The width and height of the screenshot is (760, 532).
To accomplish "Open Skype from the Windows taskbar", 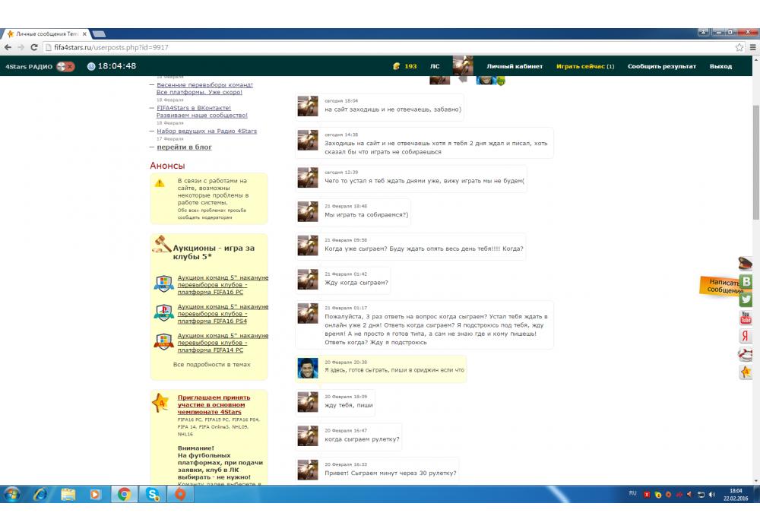I will [x=152, y=494].
